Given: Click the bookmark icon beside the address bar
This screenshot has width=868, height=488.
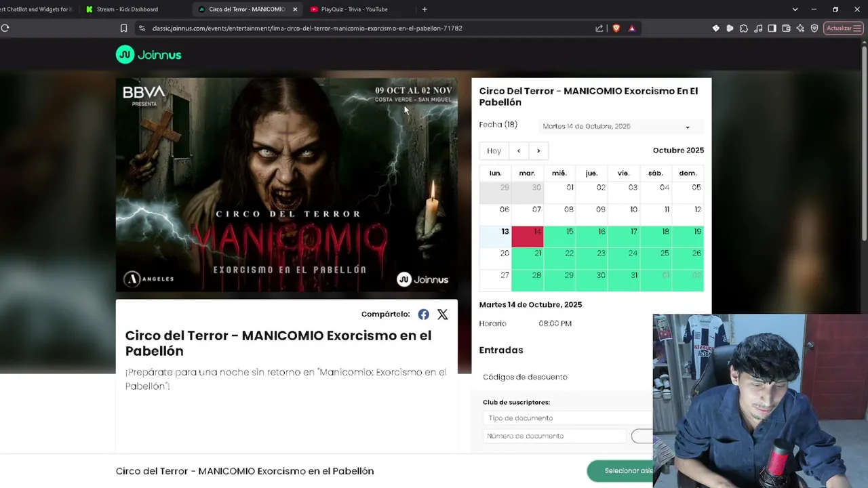Looking at the screenshot, I should coord(123,28).
